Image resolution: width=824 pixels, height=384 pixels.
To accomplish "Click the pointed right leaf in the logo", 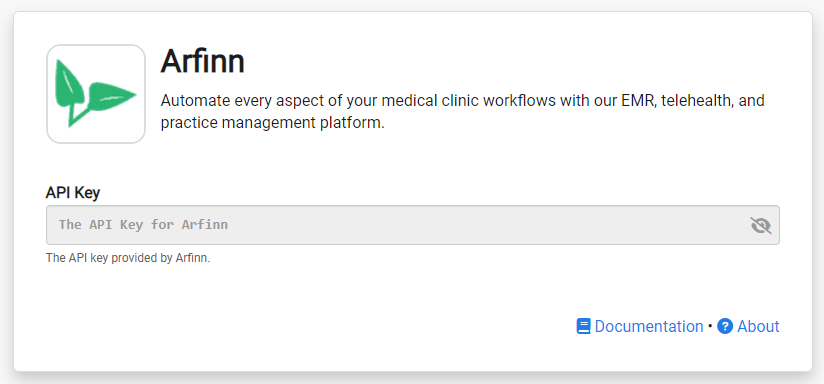I will tap(111, 96).
